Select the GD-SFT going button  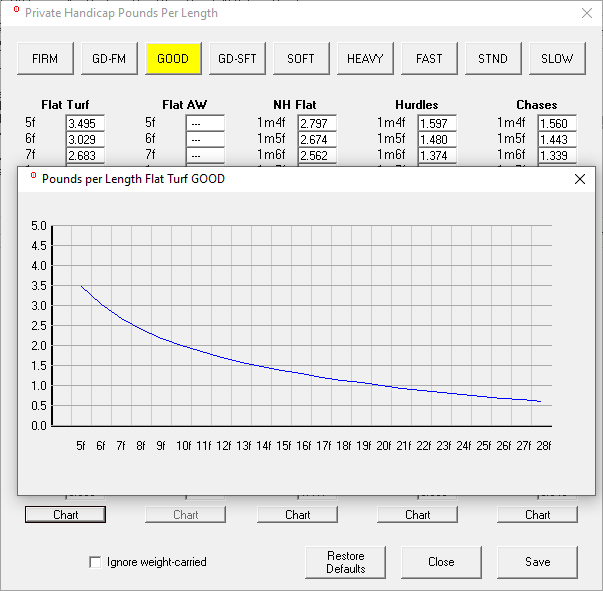click(237, 58)
